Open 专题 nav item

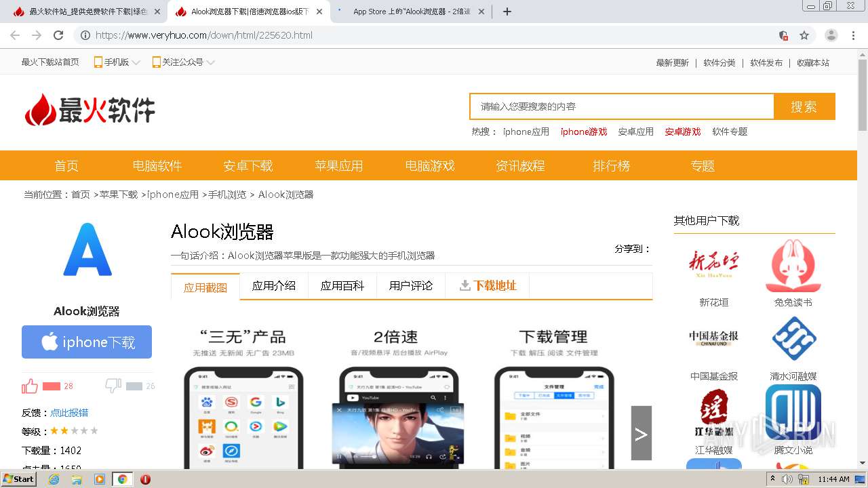click(x=703, y=166)
